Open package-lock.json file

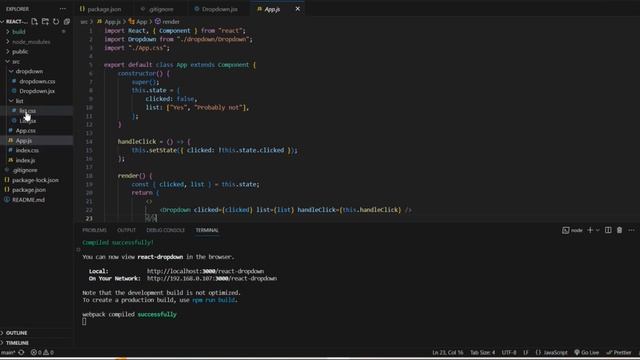tap(36, 180)
